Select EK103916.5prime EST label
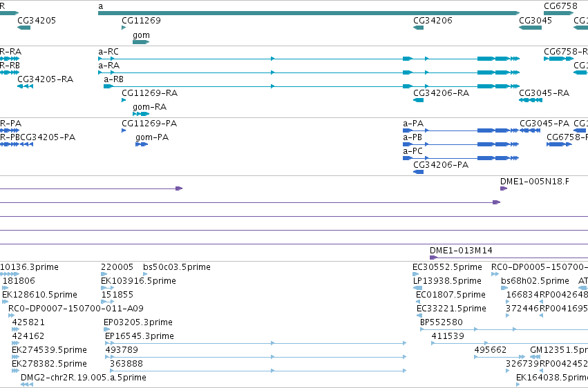 pos(138,281)
